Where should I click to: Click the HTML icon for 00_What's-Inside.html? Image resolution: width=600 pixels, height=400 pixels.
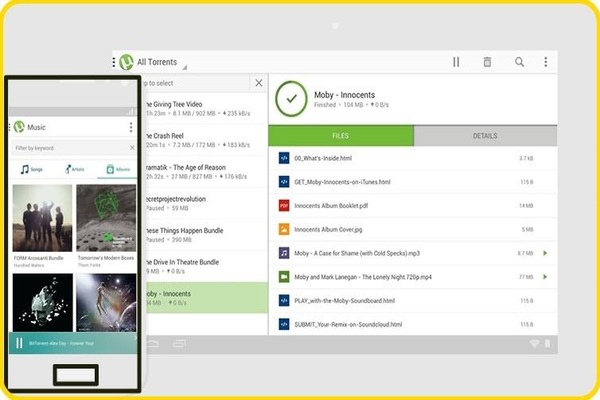click(x=284, y=158)
